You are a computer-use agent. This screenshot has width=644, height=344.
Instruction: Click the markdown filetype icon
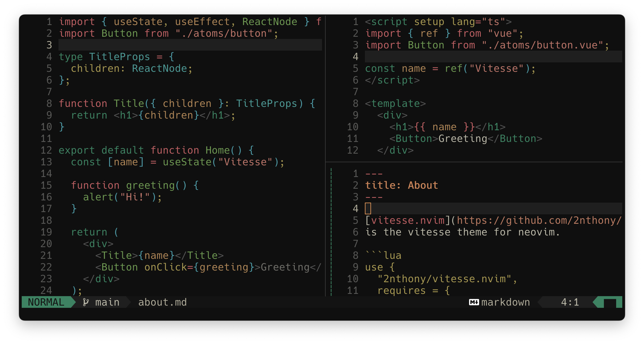[x=474, y=302]
